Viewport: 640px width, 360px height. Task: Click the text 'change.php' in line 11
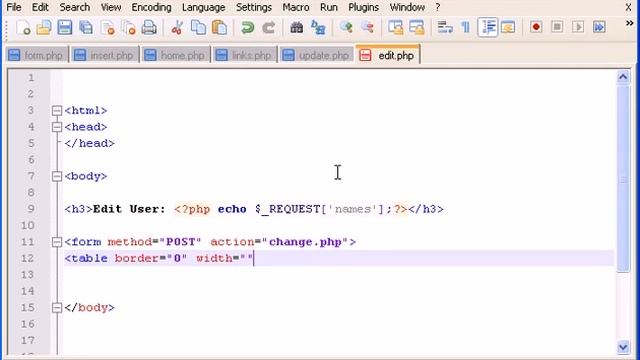[x=305, y=242]
